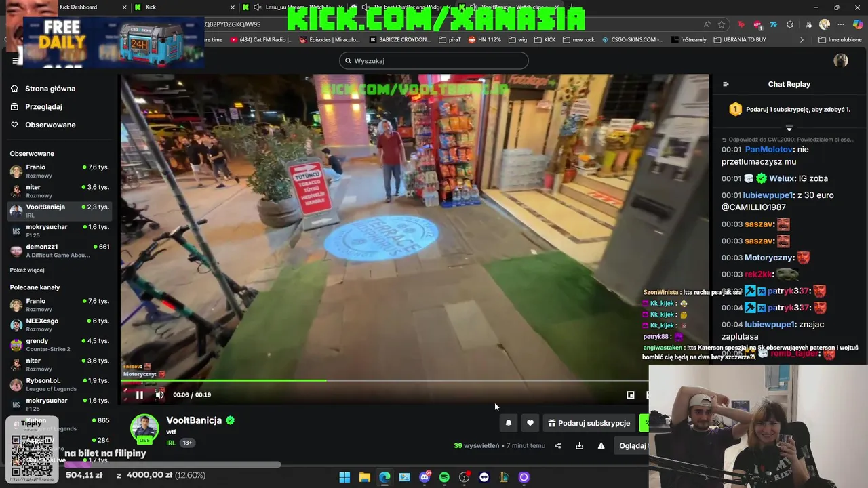Click the Read aloud icon in address bar
868x488 pixels.
pos(706,24)
